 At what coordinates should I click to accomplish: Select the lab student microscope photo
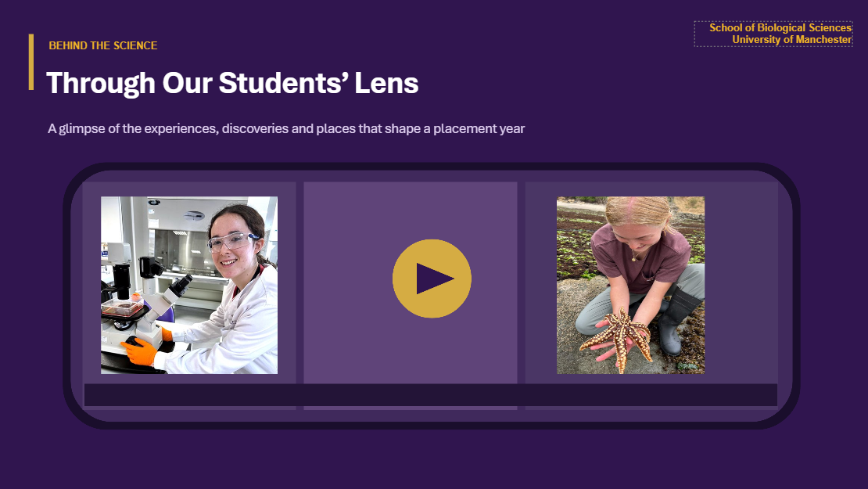(x=189, y=286)
